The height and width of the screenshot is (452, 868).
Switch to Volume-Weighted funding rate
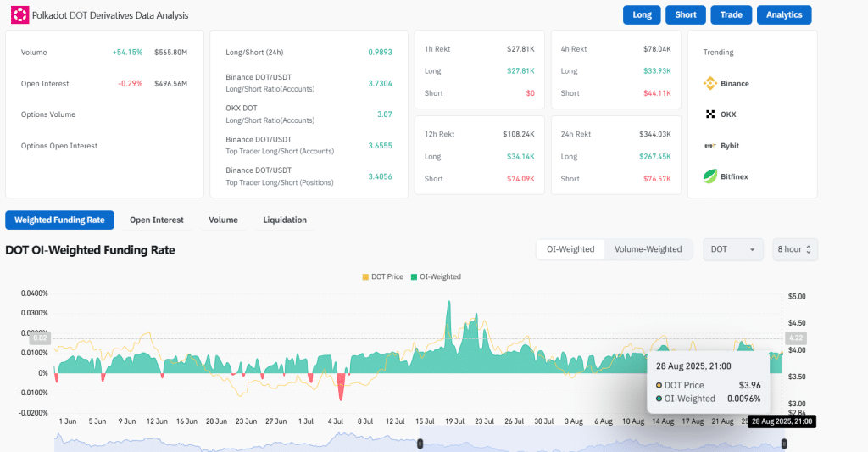[648, 249]
